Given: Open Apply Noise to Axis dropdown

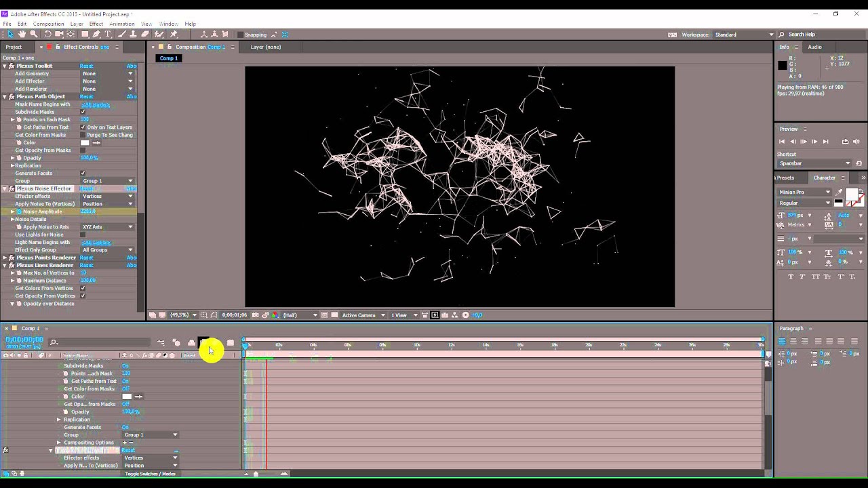Looking at the screenshot, I should coord(107,227).
